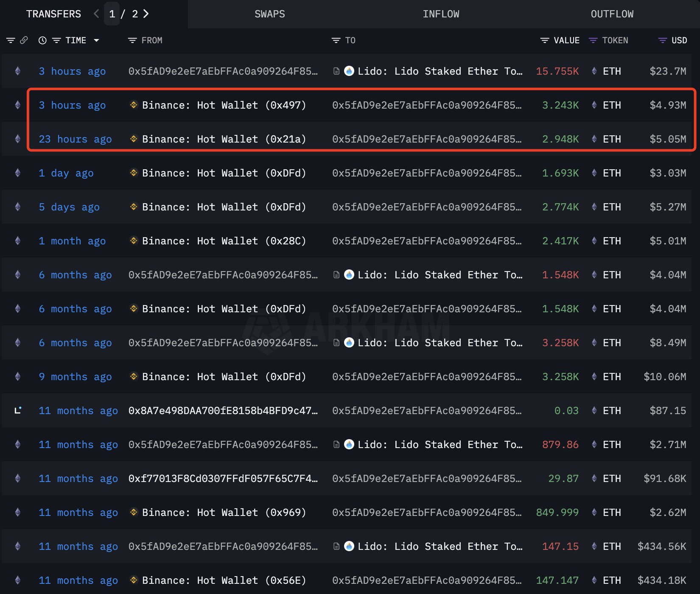The image size is (700, 594).
Task: Open sender address 0x8A7e498DAA700fE8158b4BFD9c47…
Action: [x=223, y=411]
